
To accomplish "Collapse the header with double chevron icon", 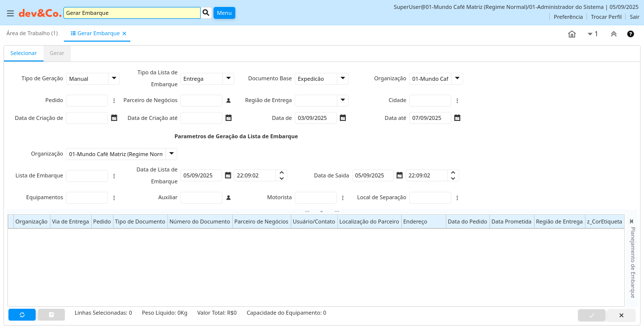I will pyautogui.click(x=614, y=34).
